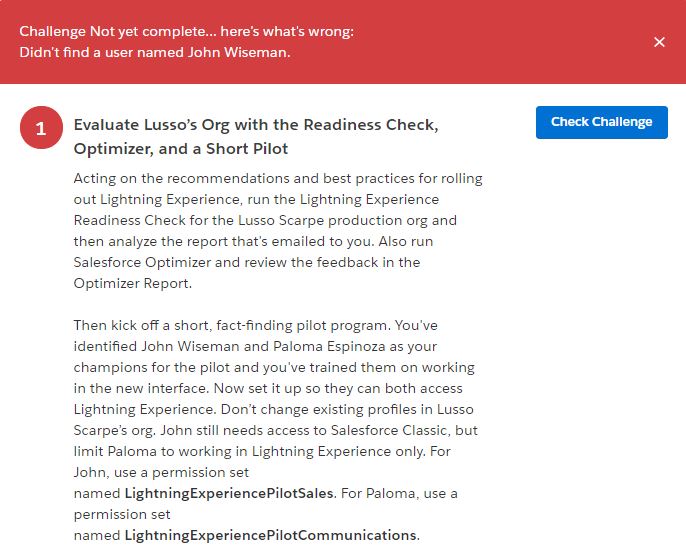Image resolution: width=686 pixels, height=559 pixels.
Task: Click the 'Challenge Not yet complete' message
Action: 186,31
